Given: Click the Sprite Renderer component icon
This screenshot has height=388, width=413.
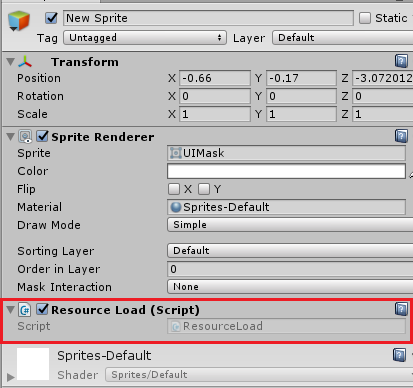Looking at the screenshot, I should 25,136.
